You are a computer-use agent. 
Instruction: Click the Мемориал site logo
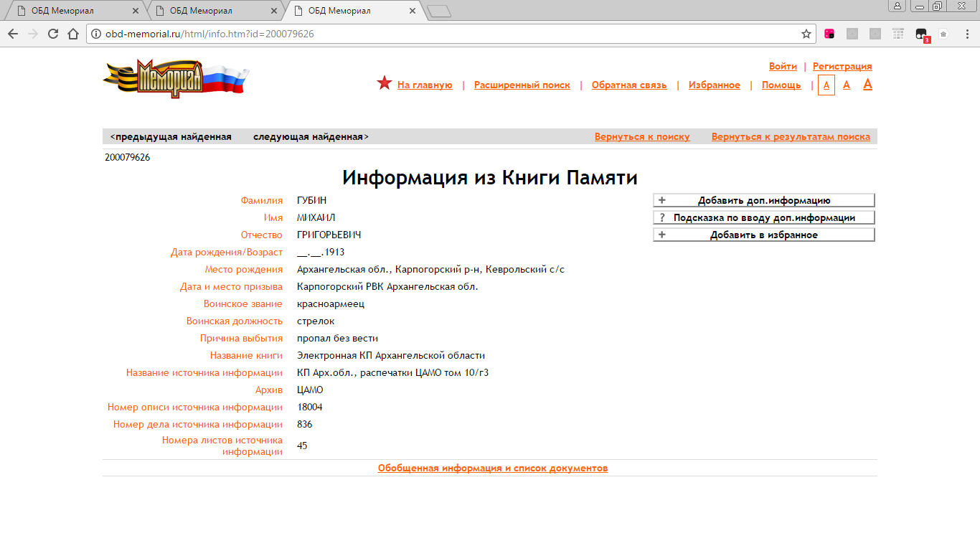pyautogui.click(x=176, y=79)
